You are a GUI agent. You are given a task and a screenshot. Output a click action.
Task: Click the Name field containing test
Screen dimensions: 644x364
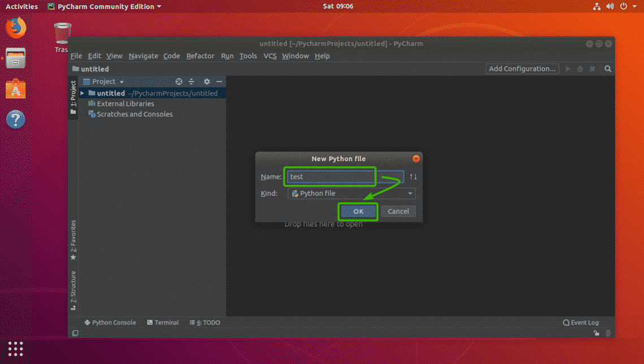[x=345, y=177]
